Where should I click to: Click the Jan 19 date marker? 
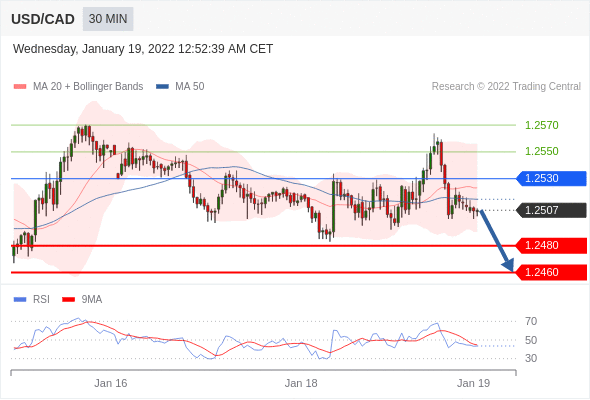[x=473, y=383]
